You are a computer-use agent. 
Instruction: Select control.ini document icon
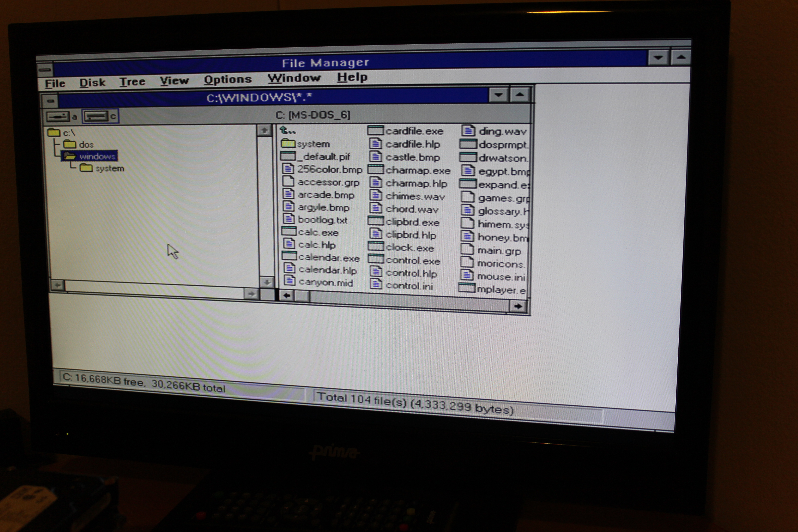376,285
